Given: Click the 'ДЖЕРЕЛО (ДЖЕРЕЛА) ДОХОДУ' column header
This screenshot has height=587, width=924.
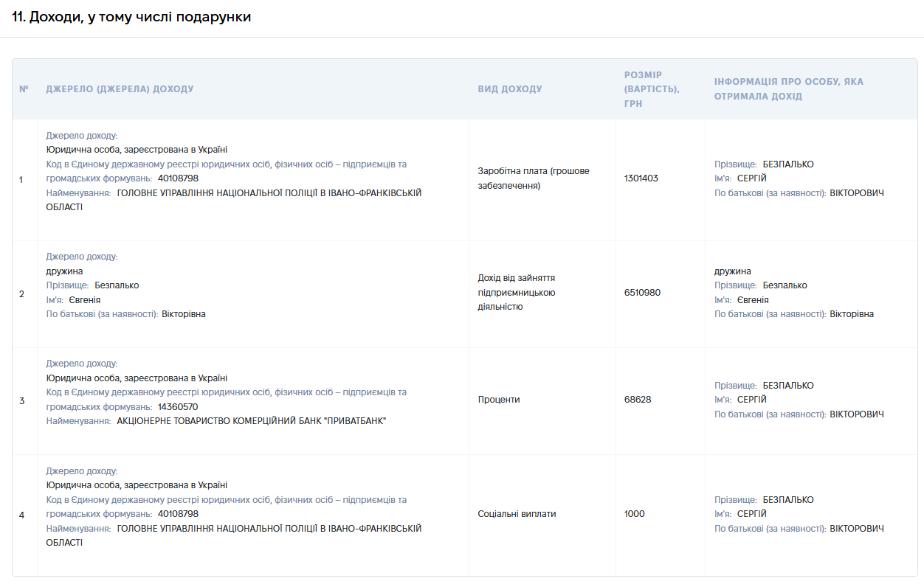Looking at the screenshot, I should [120, 89].
